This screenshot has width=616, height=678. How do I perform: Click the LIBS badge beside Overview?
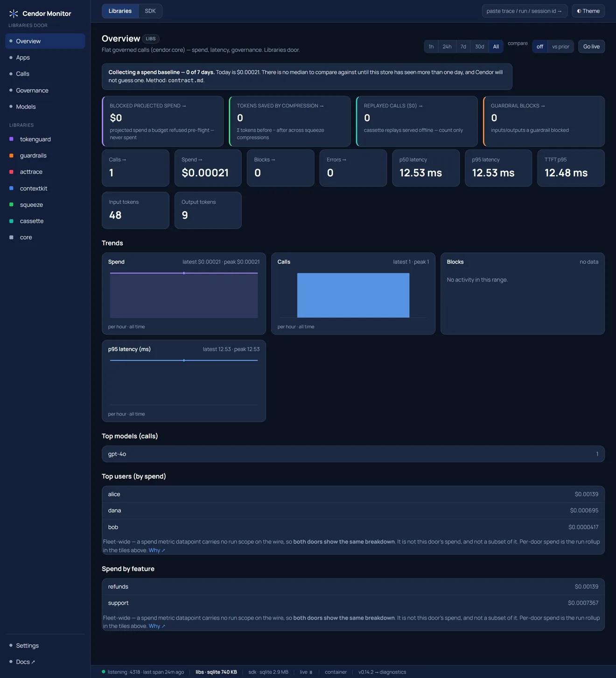pos(151,39)
